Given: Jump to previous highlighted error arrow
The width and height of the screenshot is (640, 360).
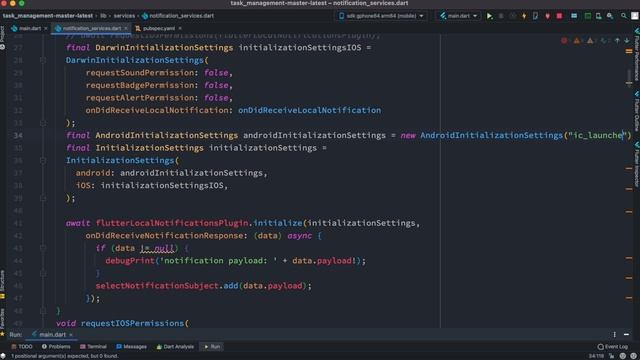Looking at the screenshot, I should click(x=617, y=40).
